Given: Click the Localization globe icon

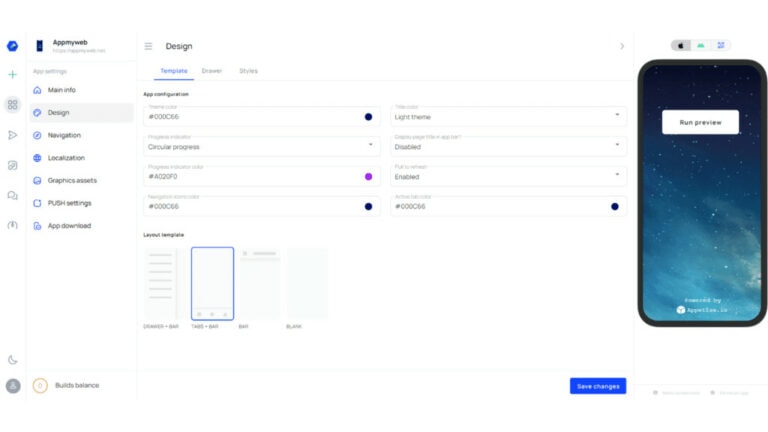Looking at the screenshot, I should pos(38,158).
